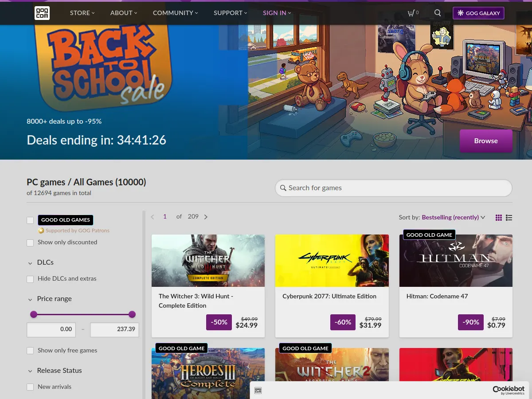
Task: Open the STORE menu
Action: [x=82, y=13]
